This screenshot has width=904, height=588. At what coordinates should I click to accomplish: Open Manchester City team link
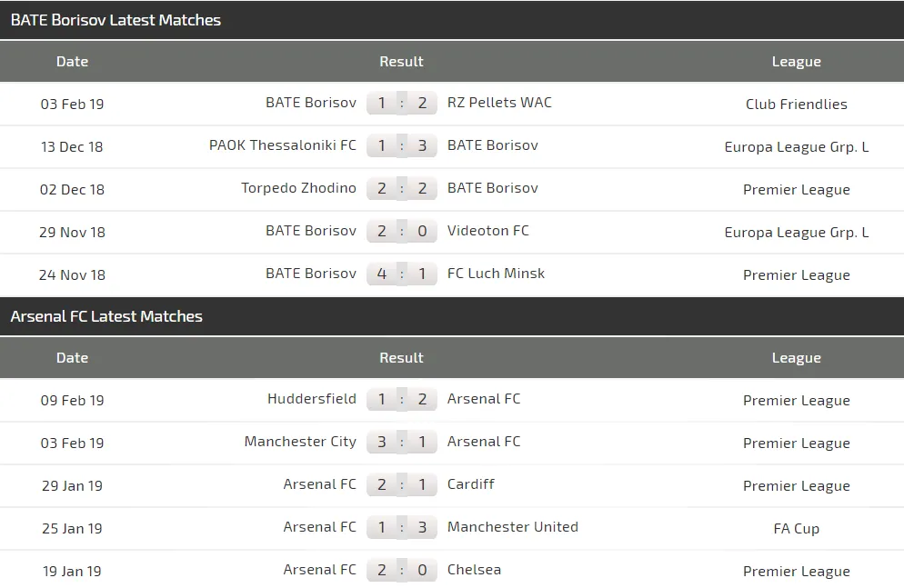(300, 442)
